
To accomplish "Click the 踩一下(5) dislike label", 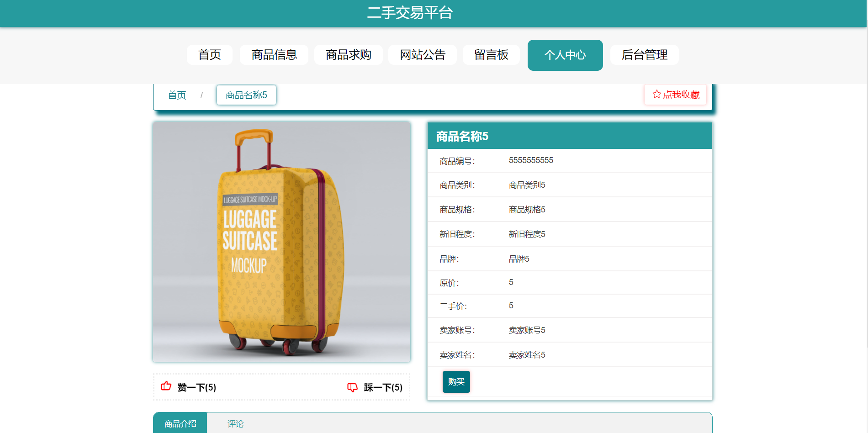I will [383, 387].
